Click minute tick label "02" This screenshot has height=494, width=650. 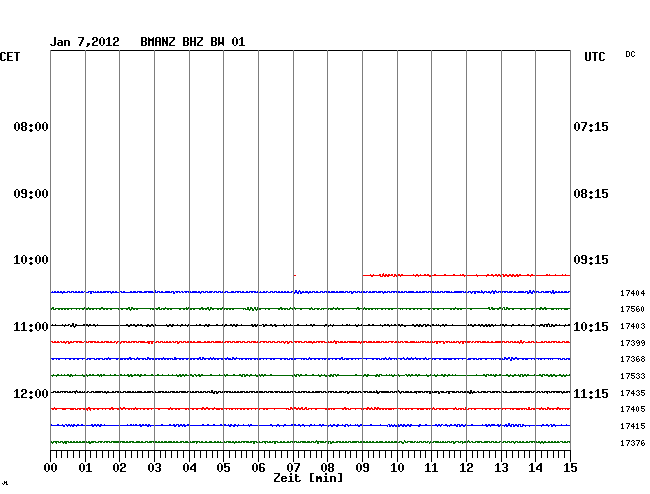click(x=119, y=468)
